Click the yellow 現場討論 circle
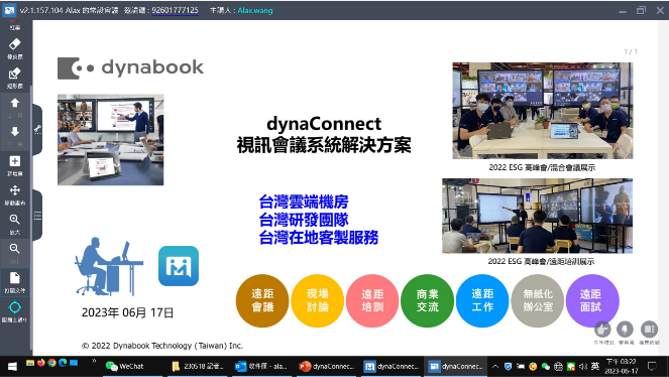669x377 pixels. [317, 301]
